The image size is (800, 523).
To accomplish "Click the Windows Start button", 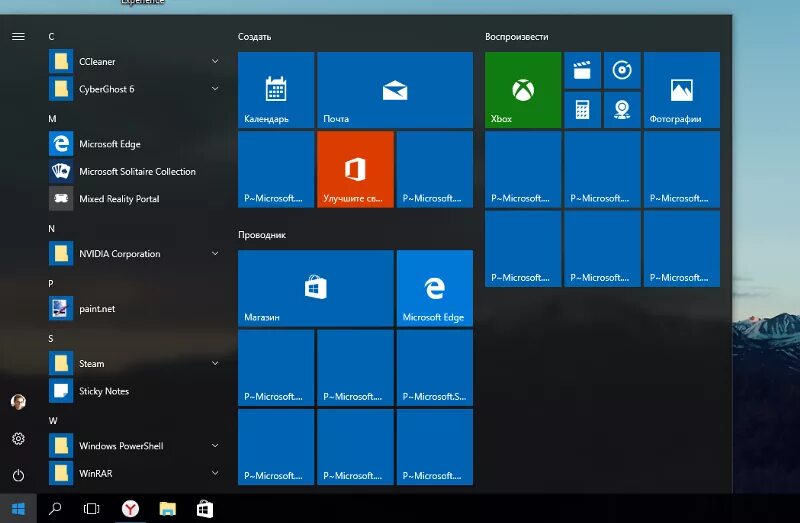I will [x=18, y=509].
